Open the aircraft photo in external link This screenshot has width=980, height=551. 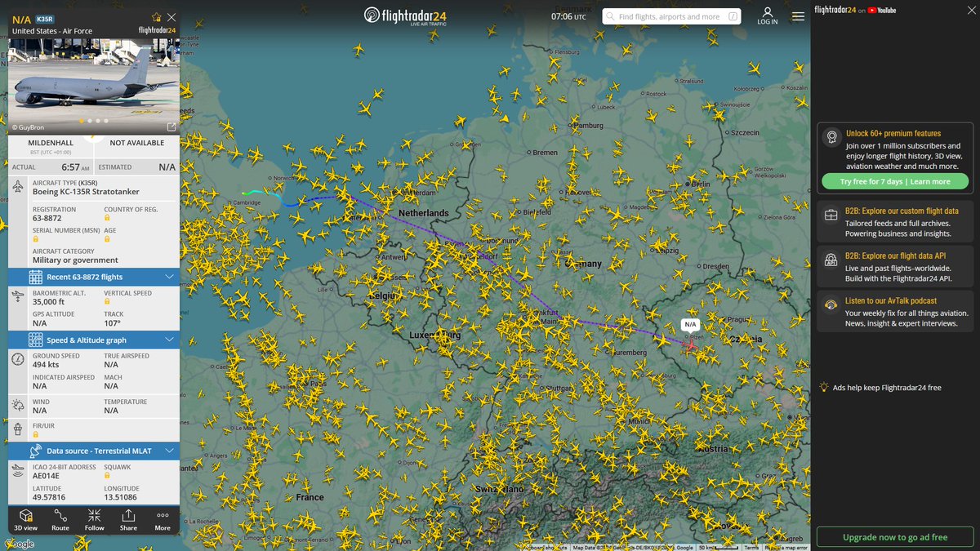coord(171,127)
